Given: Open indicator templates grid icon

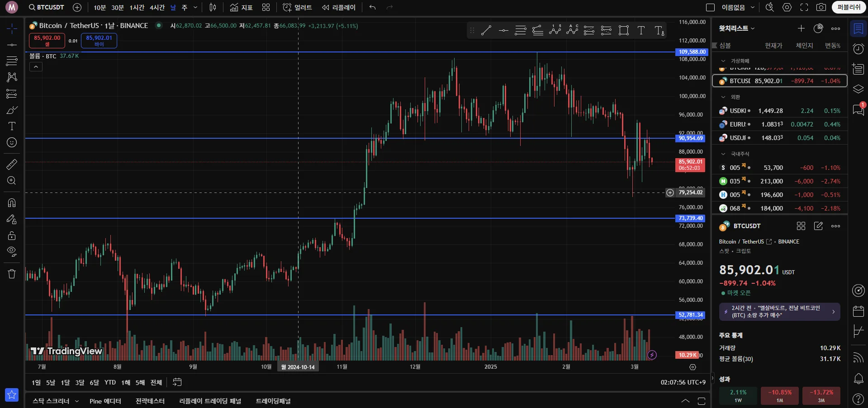Looking at the screenshot, I should [x=266, y=7].
